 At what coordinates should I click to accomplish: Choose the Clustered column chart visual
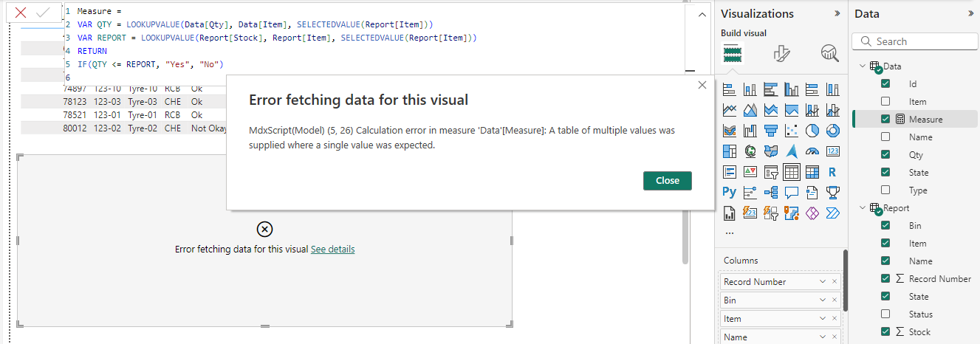(792, 89)
